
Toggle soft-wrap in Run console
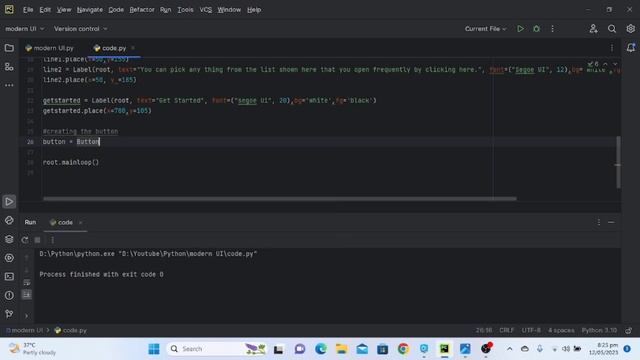tap(27, 282)
